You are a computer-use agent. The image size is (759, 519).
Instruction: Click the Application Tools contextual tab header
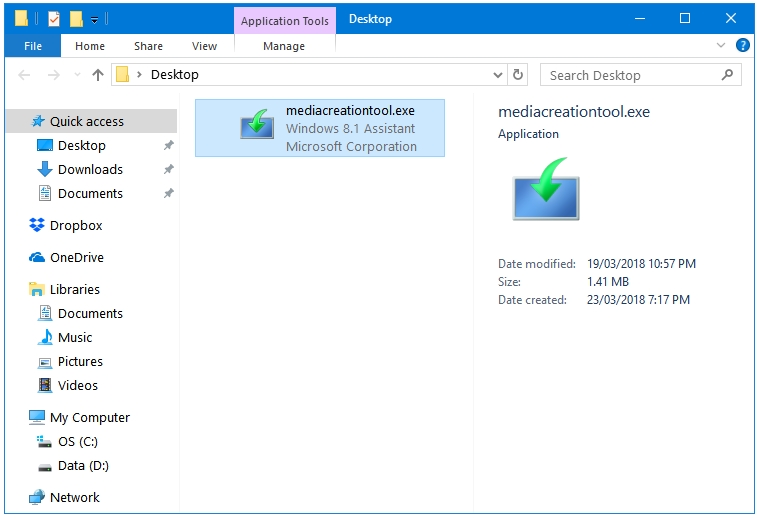click(285, 21)
